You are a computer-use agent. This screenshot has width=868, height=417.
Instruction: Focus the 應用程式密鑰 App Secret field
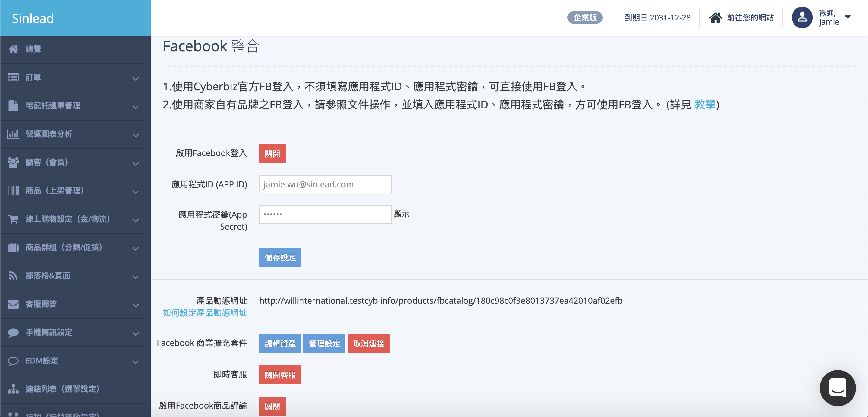click(325, 214)
